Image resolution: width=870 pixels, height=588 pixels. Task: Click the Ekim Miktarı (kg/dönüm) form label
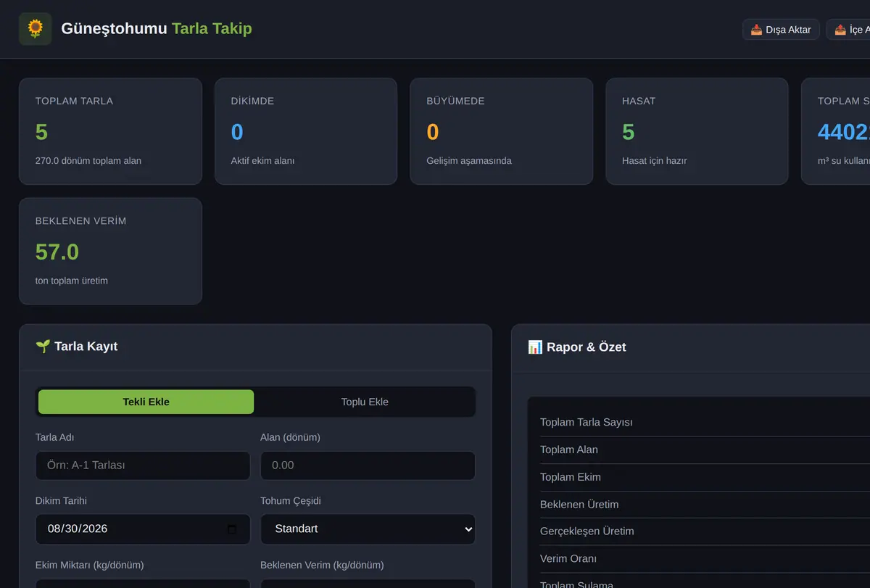click(89, 565)
